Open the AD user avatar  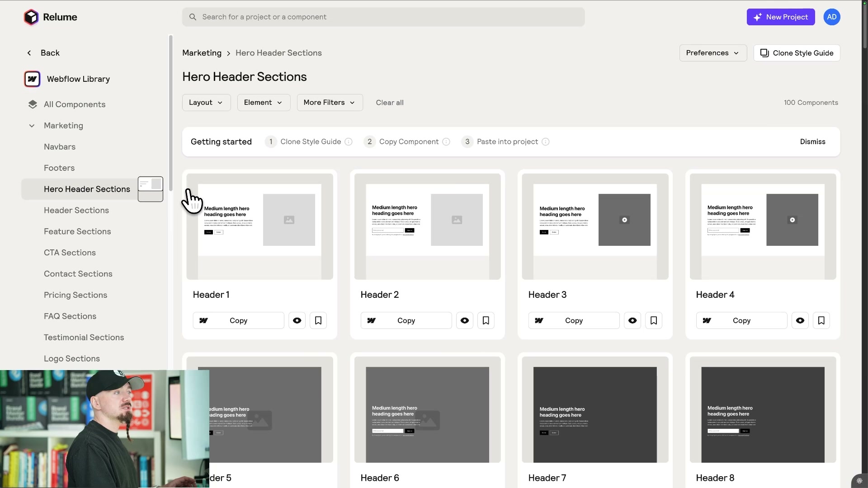831,17
